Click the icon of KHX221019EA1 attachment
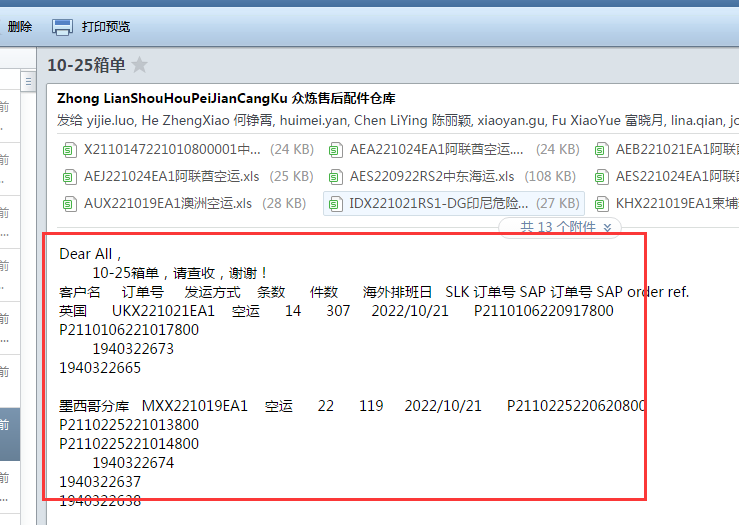Viewport: 739px width, 525px height. tap(601, 204)
